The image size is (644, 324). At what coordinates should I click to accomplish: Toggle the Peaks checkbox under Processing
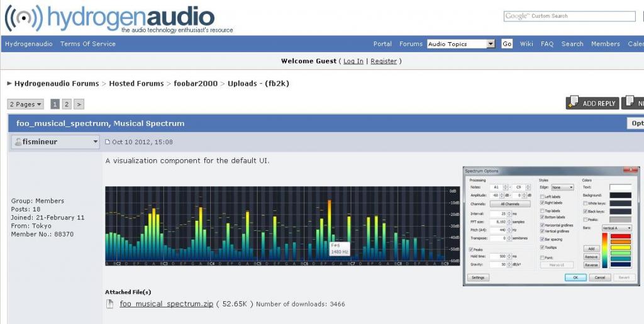(472, 249)
